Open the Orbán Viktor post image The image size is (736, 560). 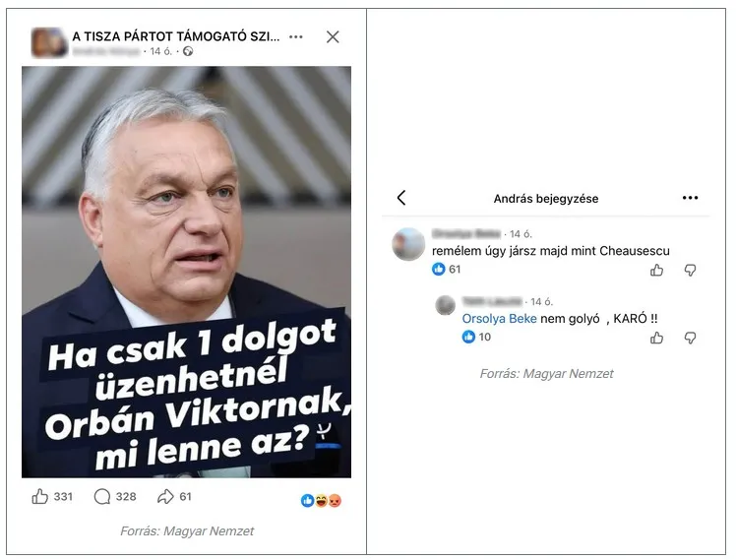click(x=186, y=272)
